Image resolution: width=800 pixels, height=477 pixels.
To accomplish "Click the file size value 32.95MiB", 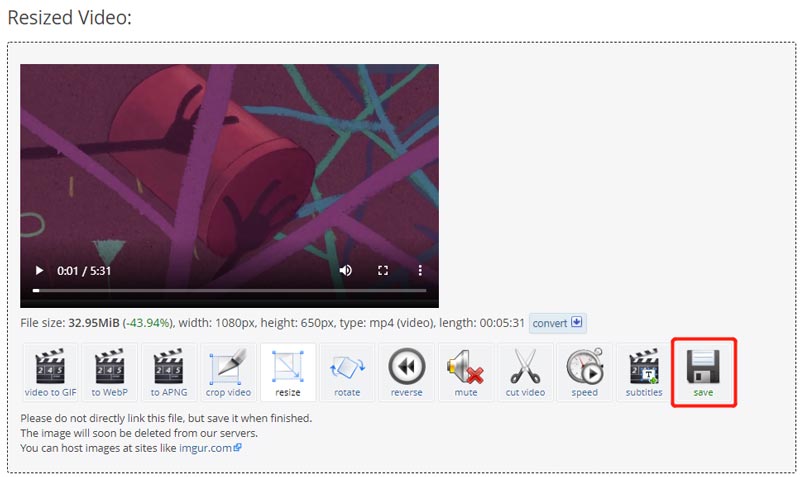I will pos(94,323).
